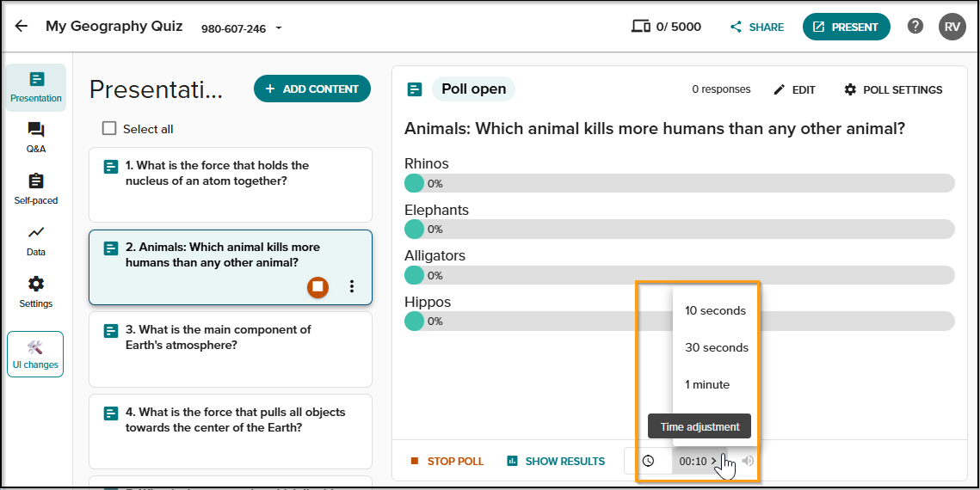Open POLL SETTINGS
Image resolution: width=980 pixels, height=490 pixels.
(x=893, y=90)
